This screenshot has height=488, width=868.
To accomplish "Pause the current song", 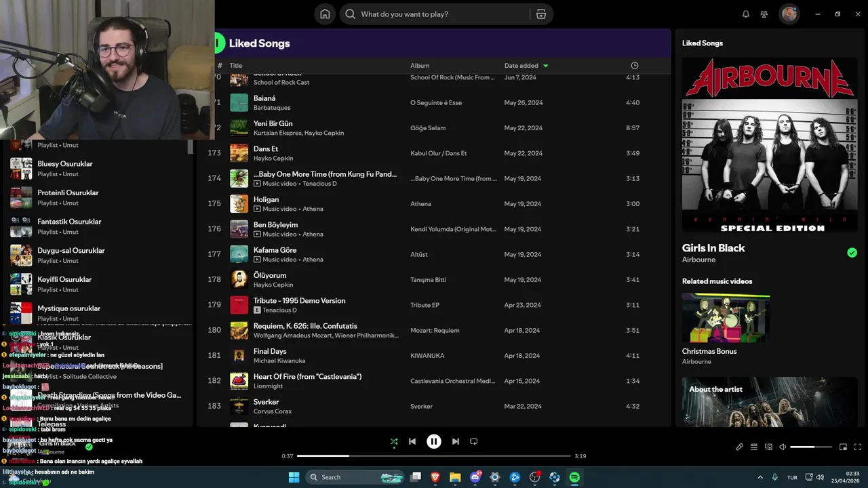I will (x=434, y=441).
